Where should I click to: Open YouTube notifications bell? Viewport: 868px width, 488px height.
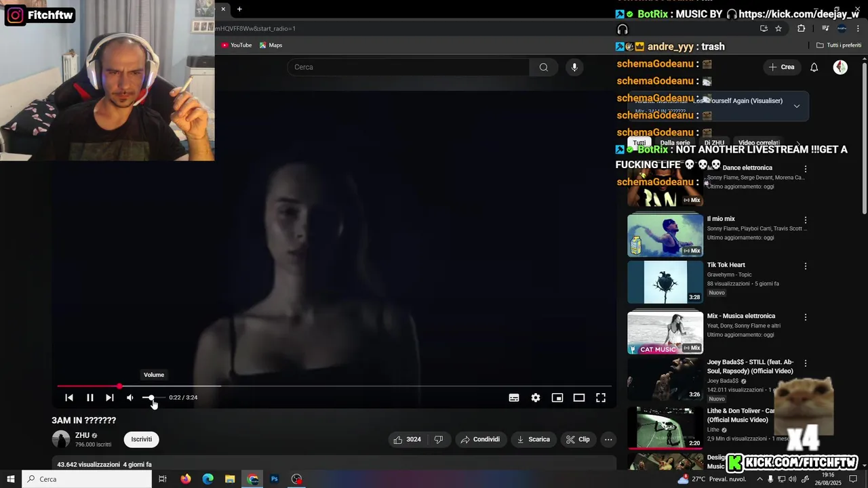[x=814, y=67]
